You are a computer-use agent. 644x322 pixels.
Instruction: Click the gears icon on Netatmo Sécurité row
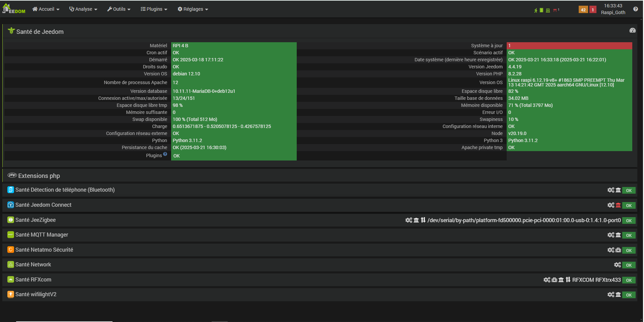click(611, 250)
